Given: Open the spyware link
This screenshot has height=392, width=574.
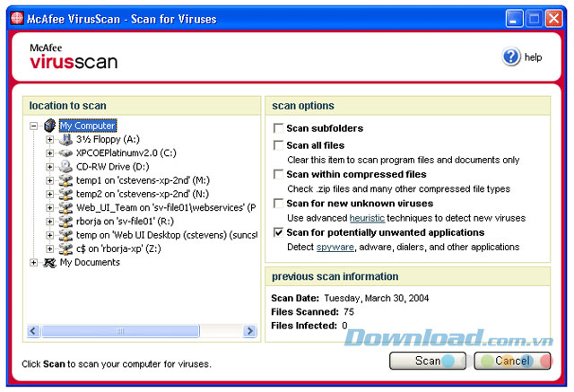Looking at the screenshot, I should (335, 247).
